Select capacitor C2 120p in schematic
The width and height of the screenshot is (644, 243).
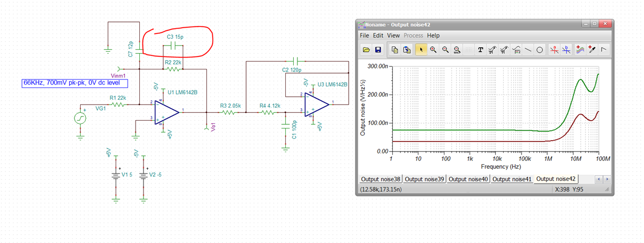click(296, 61)
